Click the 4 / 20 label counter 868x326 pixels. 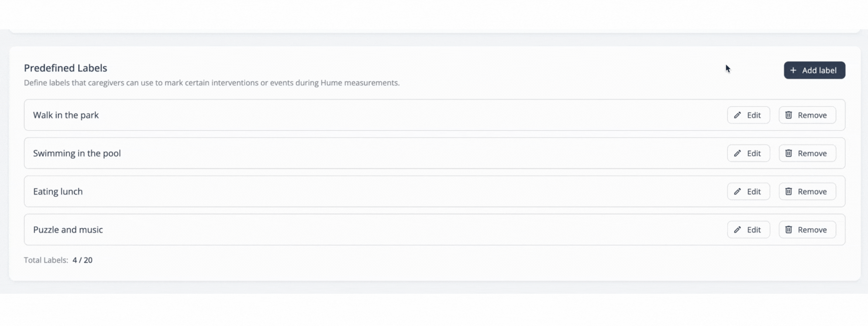[83, 260]
